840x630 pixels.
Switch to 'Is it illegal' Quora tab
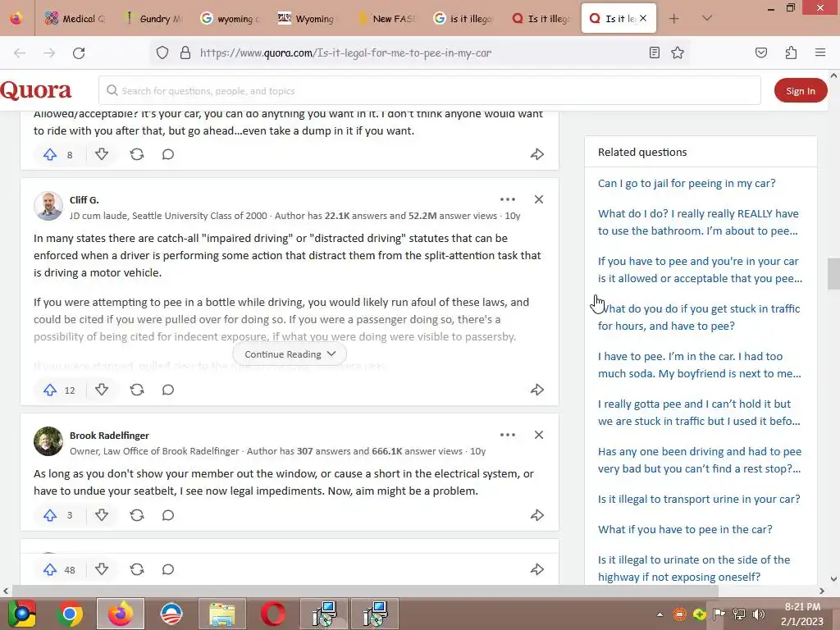click(541, 19)
